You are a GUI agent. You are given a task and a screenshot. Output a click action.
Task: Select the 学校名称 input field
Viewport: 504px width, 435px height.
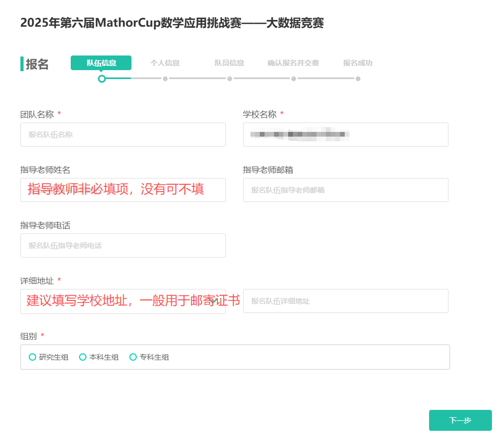click(345, 135)
